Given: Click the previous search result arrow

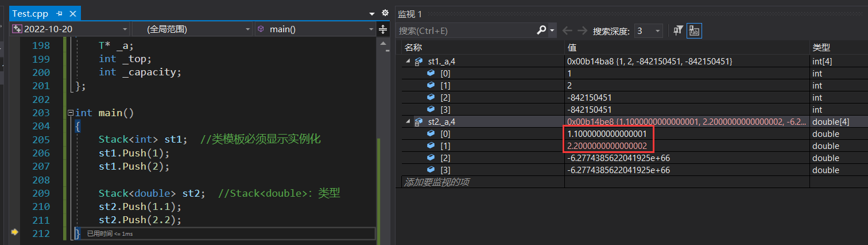Looking at the screenshot, I should [567, 30].
